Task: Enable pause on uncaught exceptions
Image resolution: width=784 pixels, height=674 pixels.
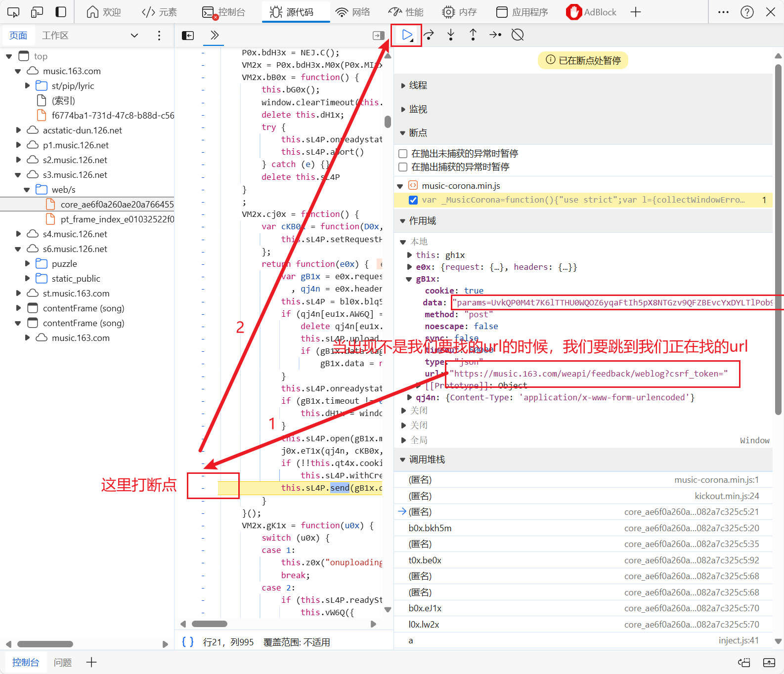Action: (x=403, y=154)
